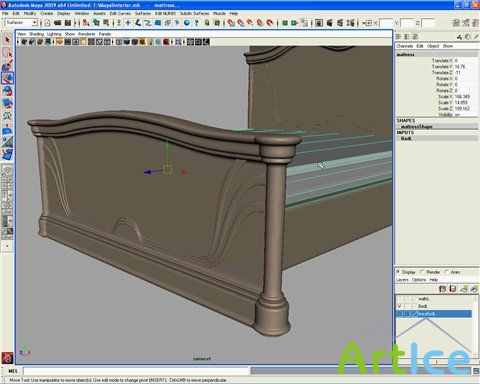
Task: Select the Render radio button
Action: (422, 272)
